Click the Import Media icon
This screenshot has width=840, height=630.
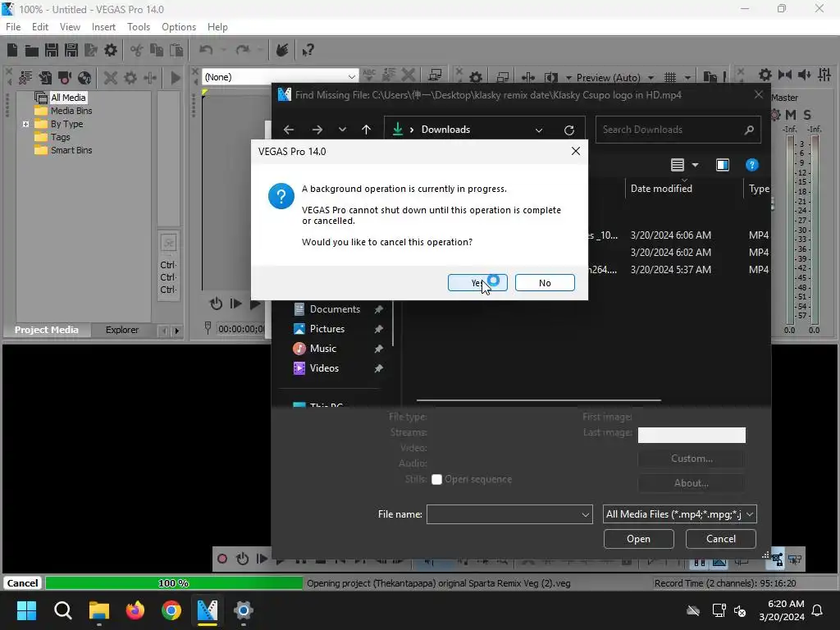point(45,78)
